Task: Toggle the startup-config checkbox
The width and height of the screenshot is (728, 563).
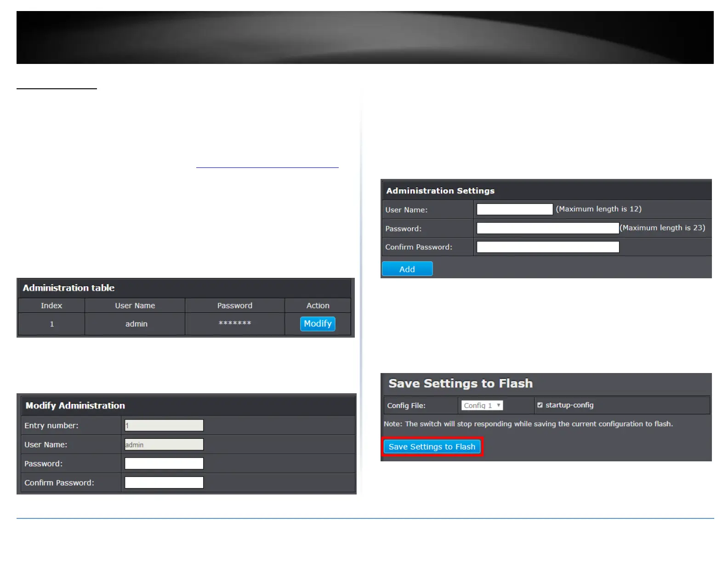Action: pyautogui.click(x=540, y=405)
